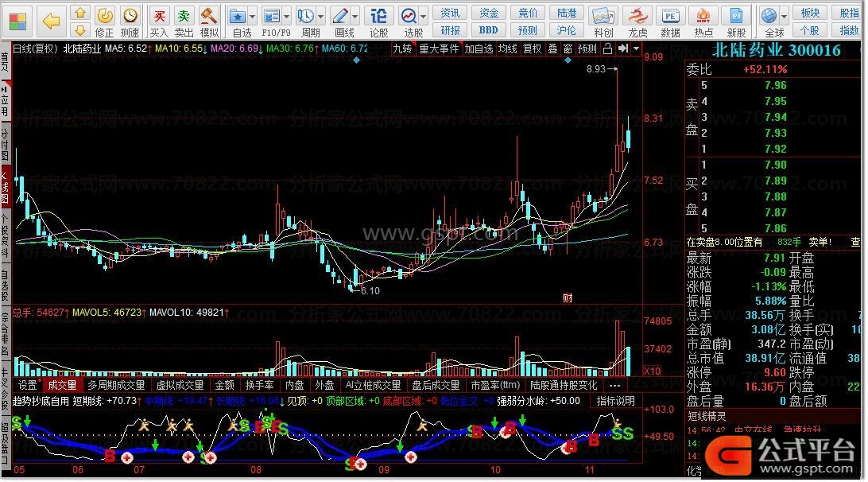Click the 财 marker on the chart

tap(568, 298)
